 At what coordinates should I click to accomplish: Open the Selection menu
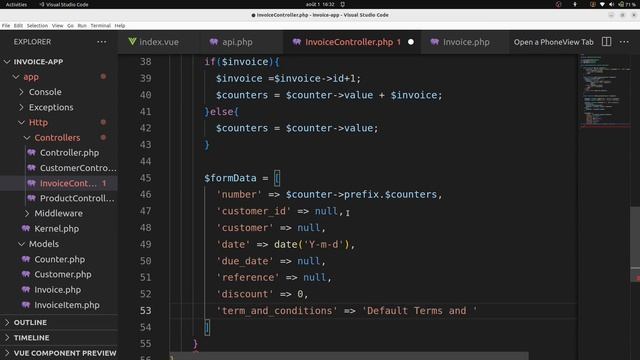37,25
